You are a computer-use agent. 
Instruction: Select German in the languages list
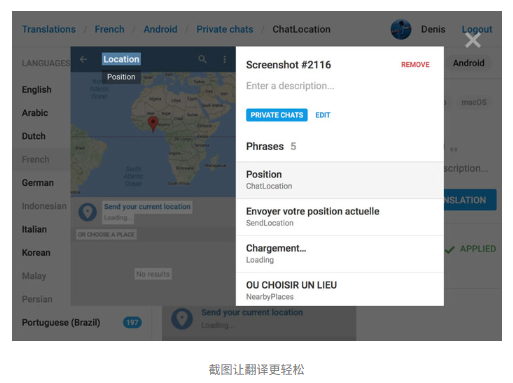pos(38,183)
